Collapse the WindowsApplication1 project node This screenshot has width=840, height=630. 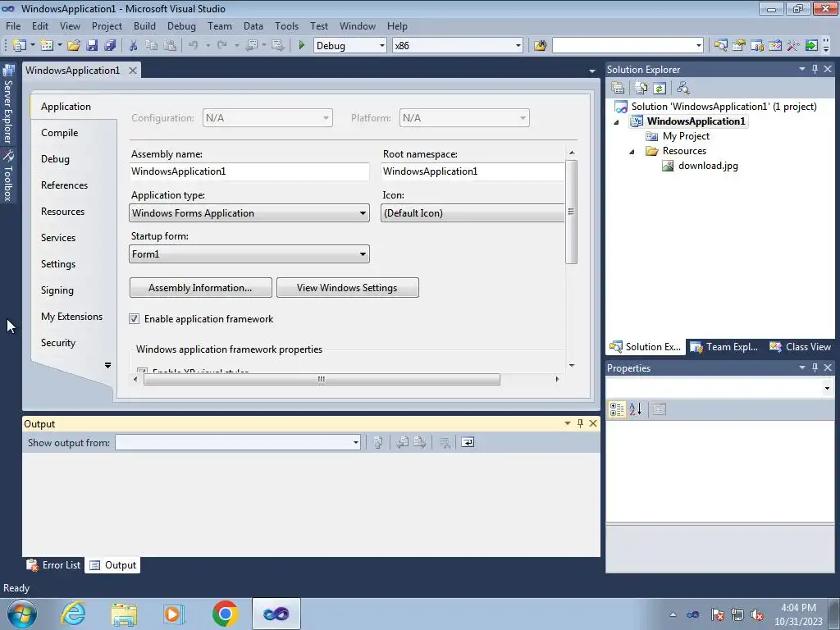click(x=617, y=122)
